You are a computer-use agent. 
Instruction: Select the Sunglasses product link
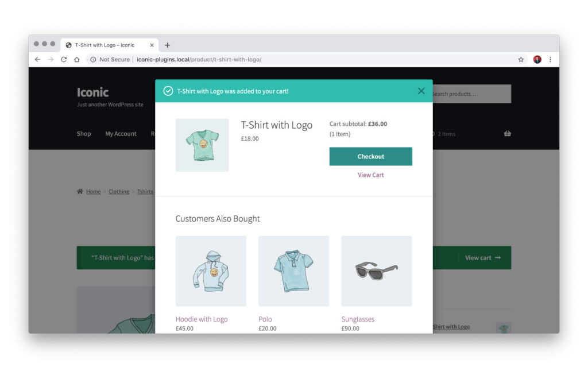coord(358,319)
